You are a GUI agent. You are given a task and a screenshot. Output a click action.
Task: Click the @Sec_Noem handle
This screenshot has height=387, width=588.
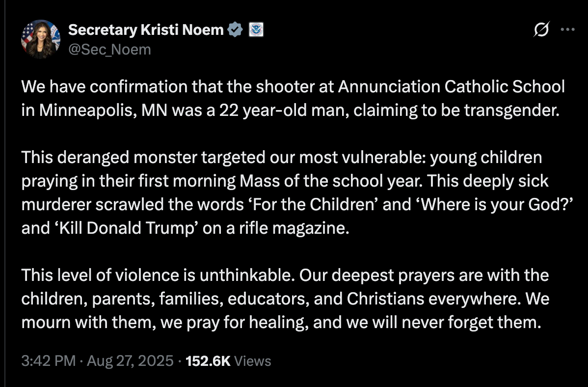point(109,49)
